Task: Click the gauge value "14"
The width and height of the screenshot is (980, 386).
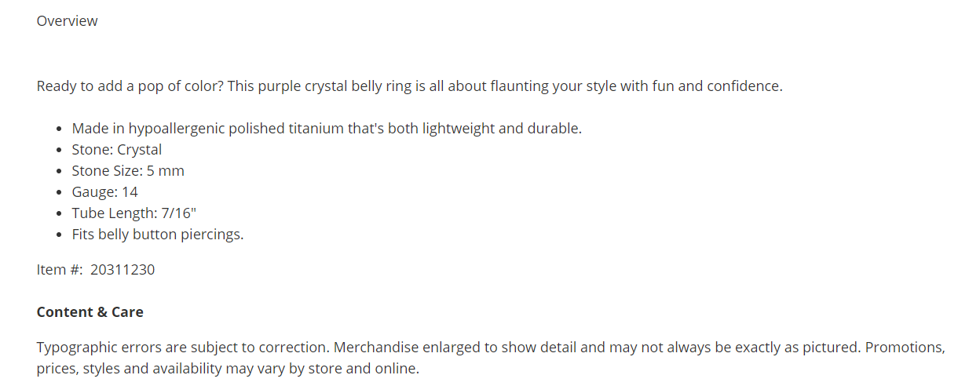Action: [x=130, y=192]
